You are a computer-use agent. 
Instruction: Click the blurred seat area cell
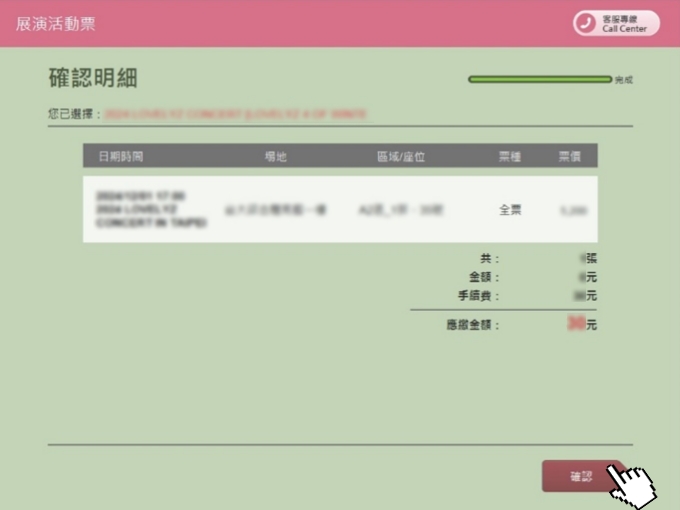tap(400, 210)
